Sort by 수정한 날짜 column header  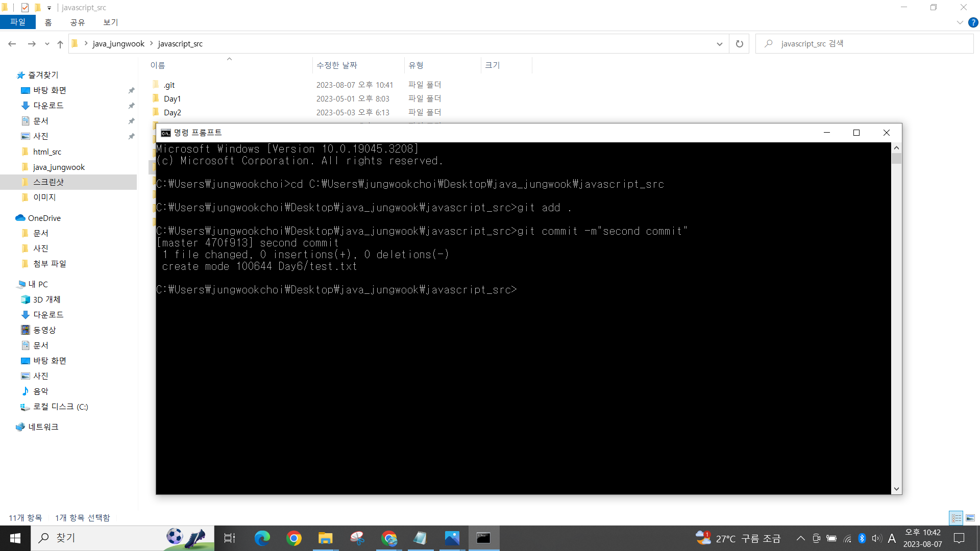pyautogui.click(x=337, y=65)
